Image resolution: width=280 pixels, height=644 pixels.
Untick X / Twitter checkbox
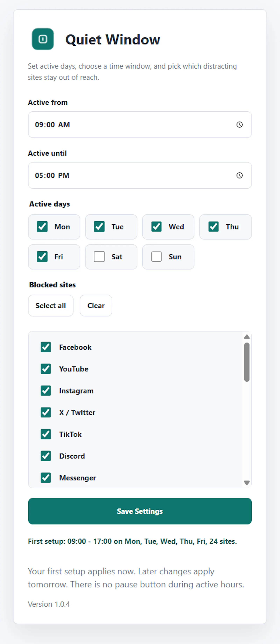(46, 412)
